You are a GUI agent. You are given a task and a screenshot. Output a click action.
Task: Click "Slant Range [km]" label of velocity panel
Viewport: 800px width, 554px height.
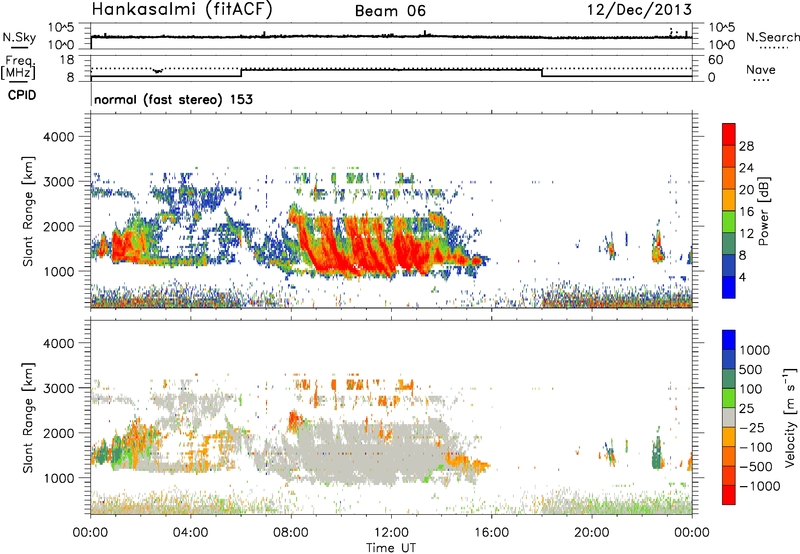28,418
